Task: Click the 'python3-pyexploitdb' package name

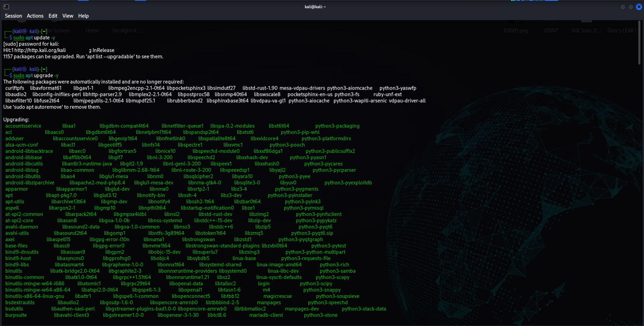Action: pyautogui.click(x=348, y=183)
